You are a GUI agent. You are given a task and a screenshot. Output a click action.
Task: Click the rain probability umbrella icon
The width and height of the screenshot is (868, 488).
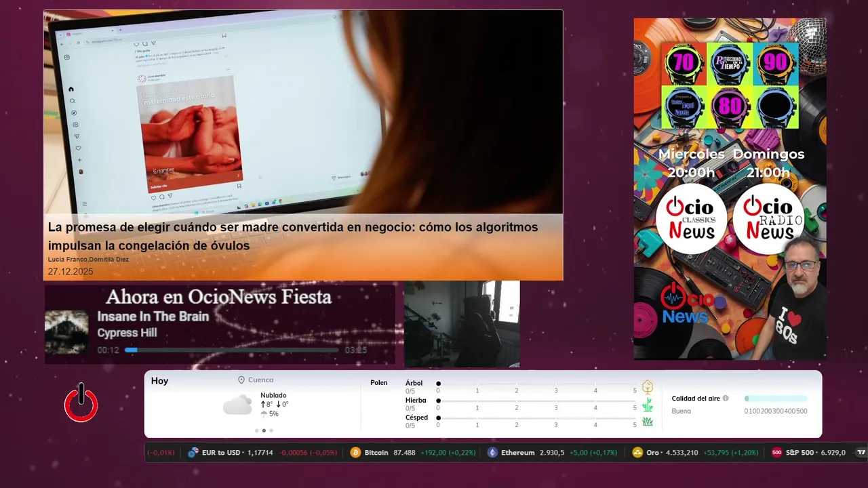264,413
